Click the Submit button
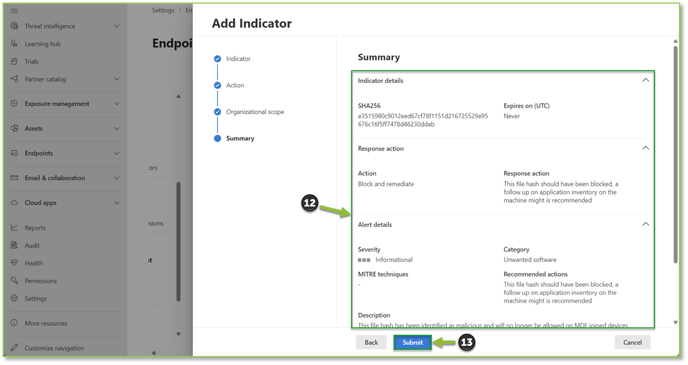Image resolution: width=688 pixels, height=365 pixels. point(412,342)
